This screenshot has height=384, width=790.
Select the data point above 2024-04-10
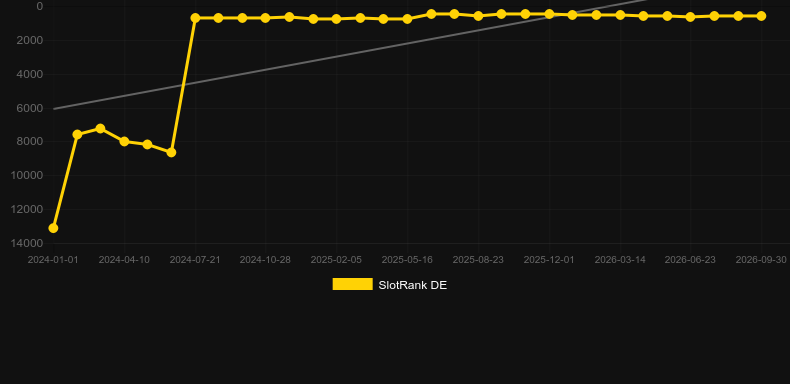pos(124,141)
